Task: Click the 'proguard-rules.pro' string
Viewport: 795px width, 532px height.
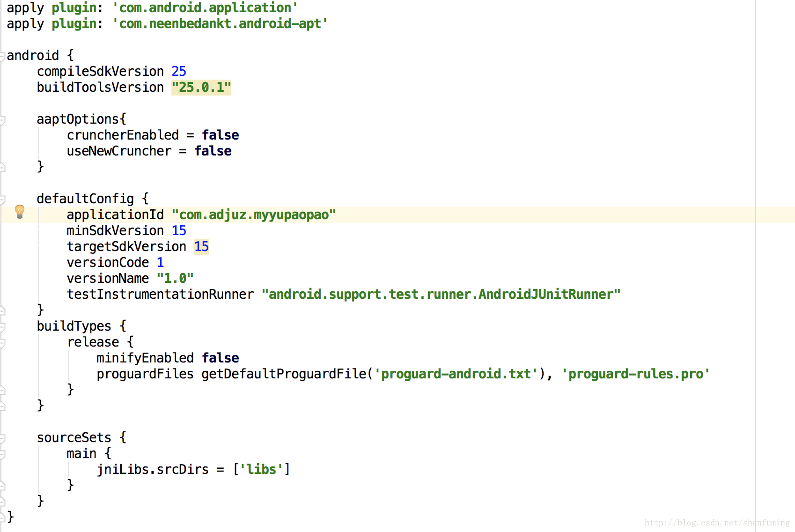Action: [x=636, y=374]
